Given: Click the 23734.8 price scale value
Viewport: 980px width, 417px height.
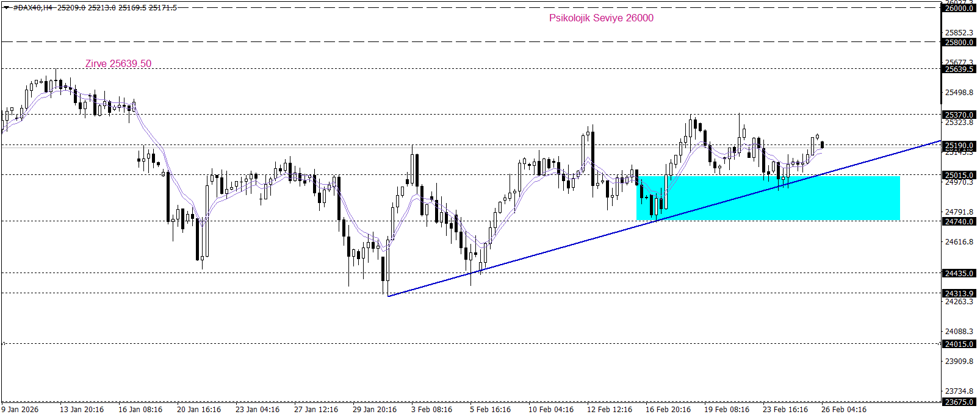Looking at the screenshot, I should [959, 391].
